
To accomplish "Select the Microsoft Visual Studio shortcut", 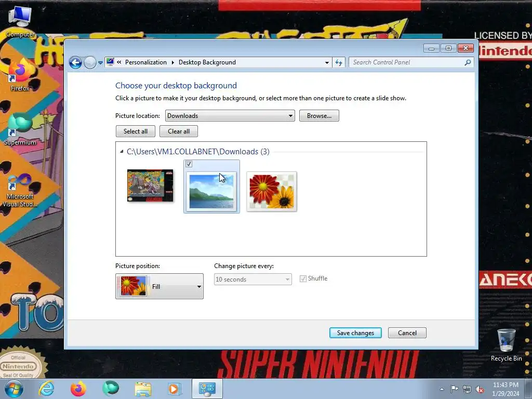I will point(20,190).
